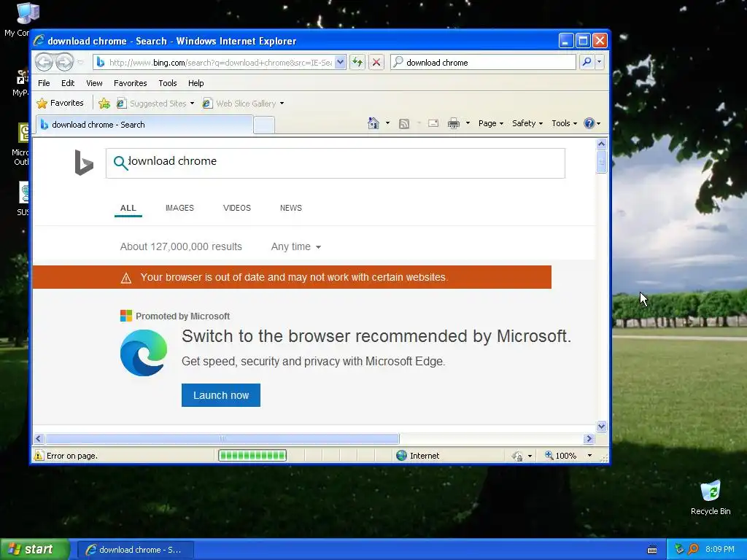
Task: Click the system tray search companion icon
Action: [x=693, y=549]
